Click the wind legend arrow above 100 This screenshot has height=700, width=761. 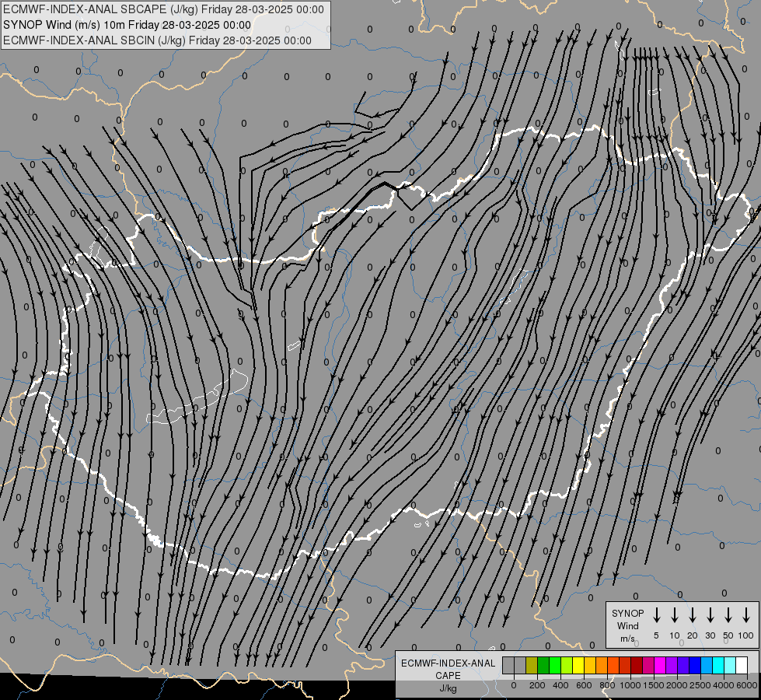(x=746, y=615)
